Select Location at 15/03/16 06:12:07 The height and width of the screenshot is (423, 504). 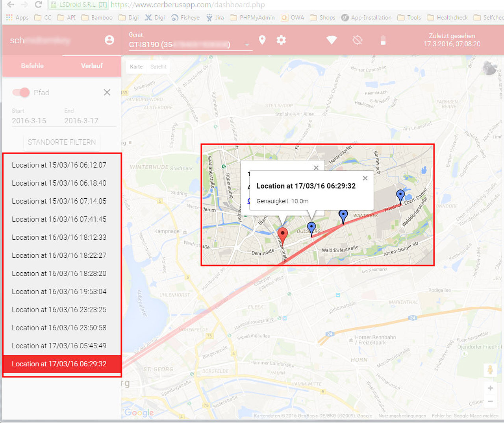click(x=62, y=165)
